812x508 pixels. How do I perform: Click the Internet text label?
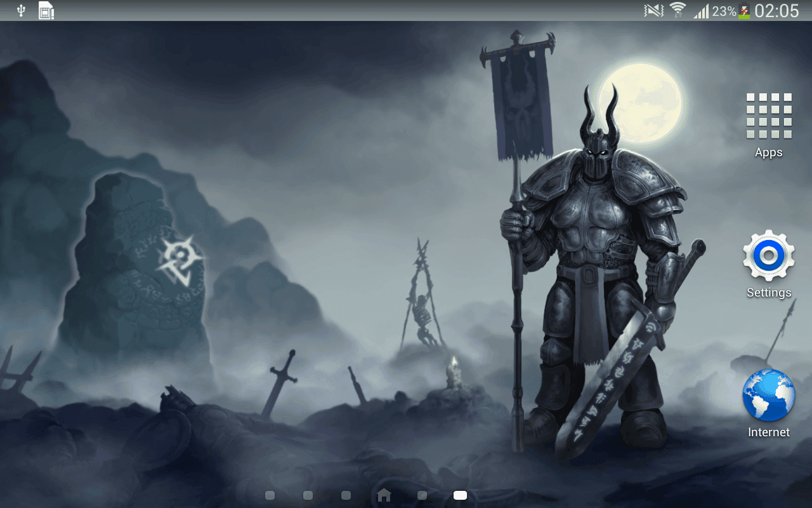[x=769, y=432]
